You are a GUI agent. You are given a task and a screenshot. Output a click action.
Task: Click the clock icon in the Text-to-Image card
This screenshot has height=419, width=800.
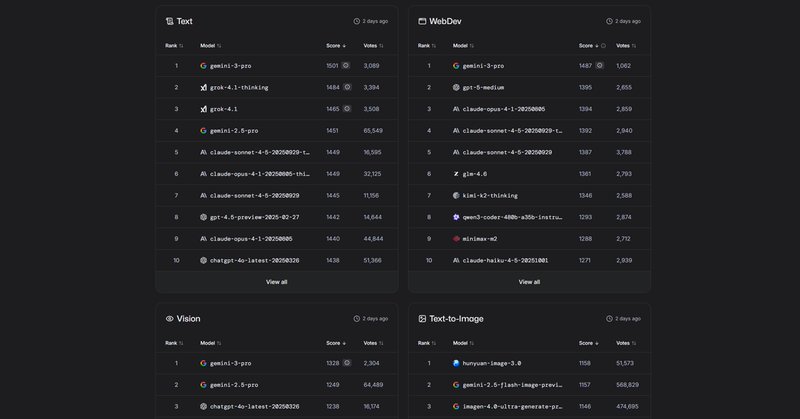(x=609, y=318)
